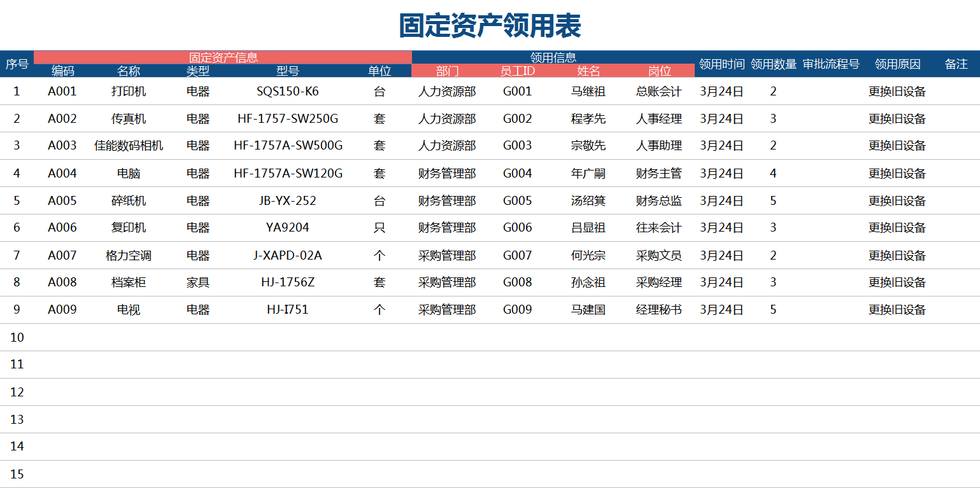Select the 固定资产信息 merged header
The image size is (980, 488).
223,57
